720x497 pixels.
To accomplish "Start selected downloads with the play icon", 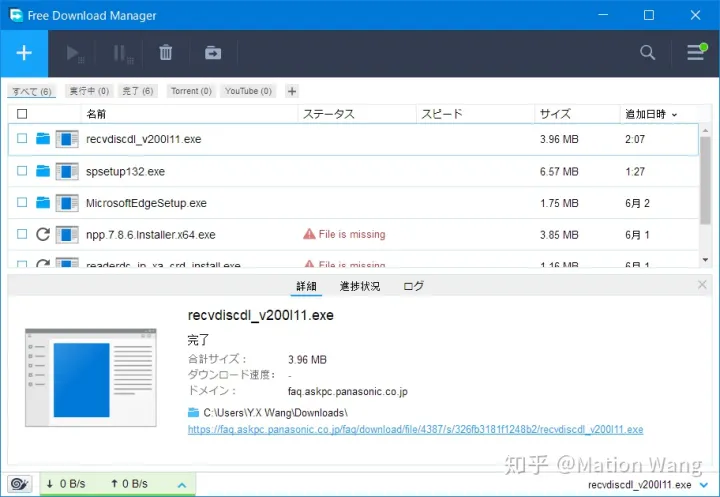I will coord(74,53).
